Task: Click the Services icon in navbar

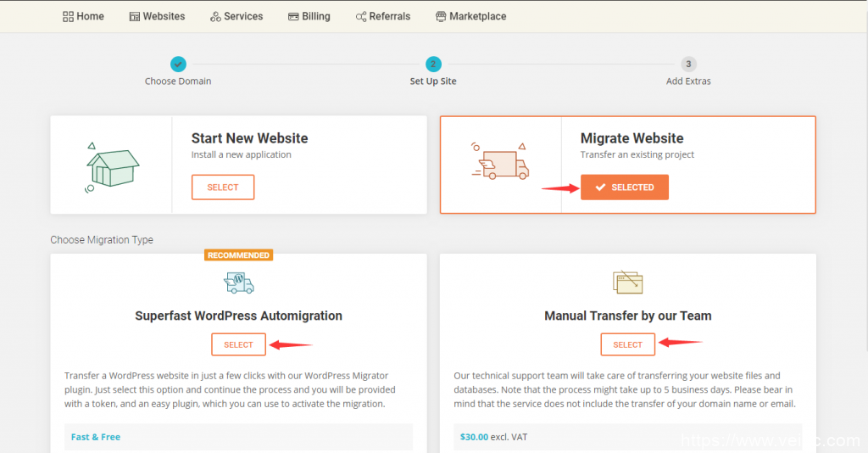Action: [x=215, y=16]
